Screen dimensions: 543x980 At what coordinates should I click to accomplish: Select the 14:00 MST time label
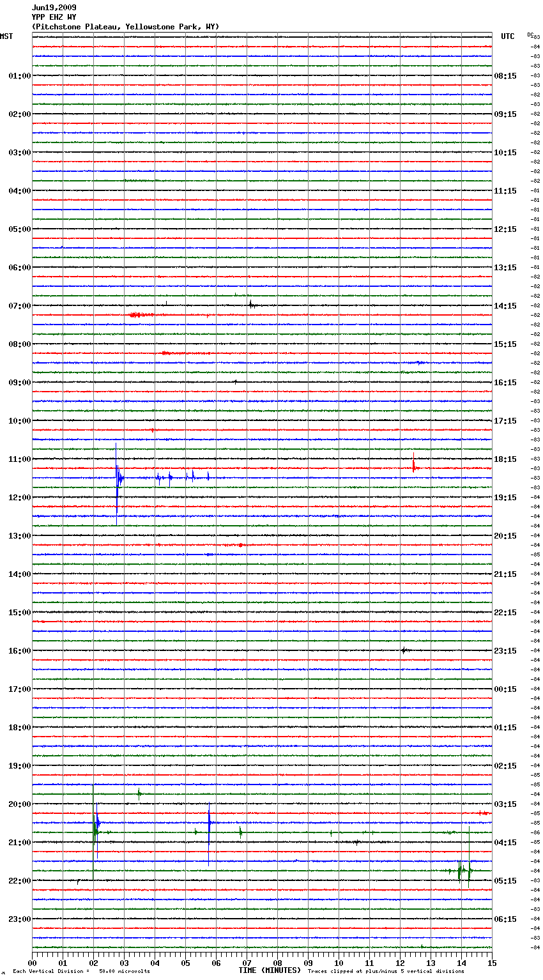(x=20, y=574)
